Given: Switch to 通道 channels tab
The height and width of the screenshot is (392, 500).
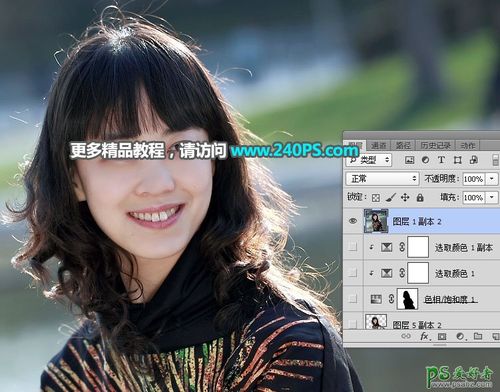Looking at the screenshot, I should point(379,145).
